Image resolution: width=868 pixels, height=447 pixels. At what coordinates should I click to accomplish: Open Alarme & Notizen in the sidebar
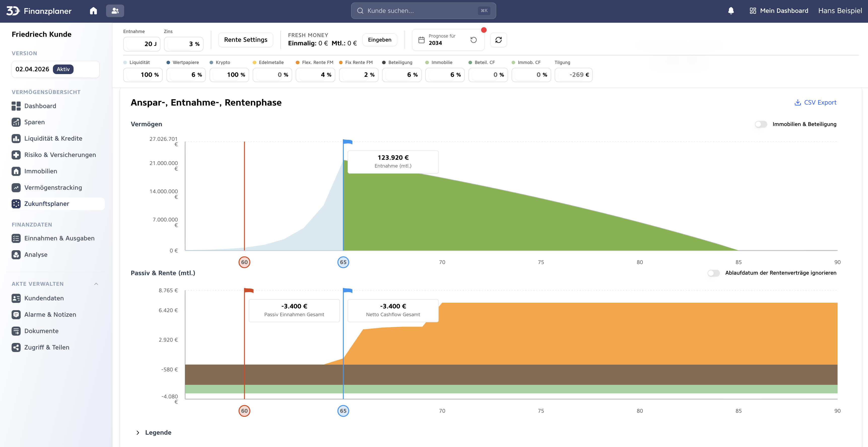50,314
